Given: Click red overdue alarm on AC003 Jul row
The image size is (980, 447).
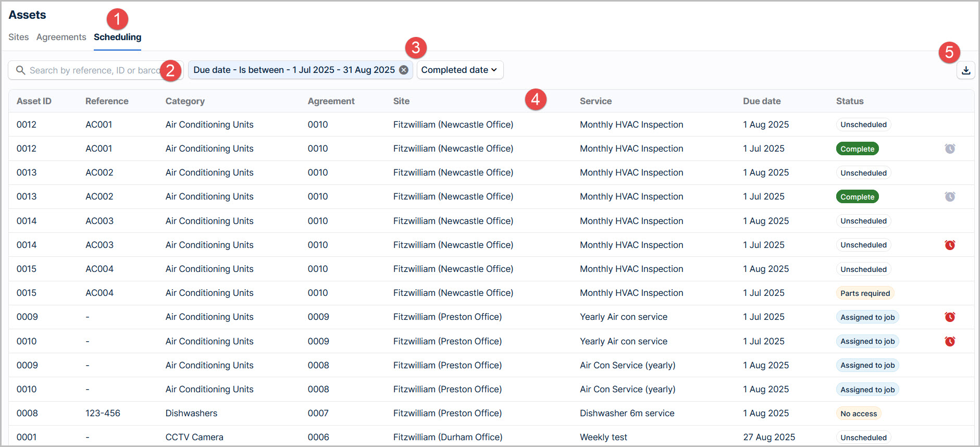Looking at the screenshot, I should (x=950, y=245).
